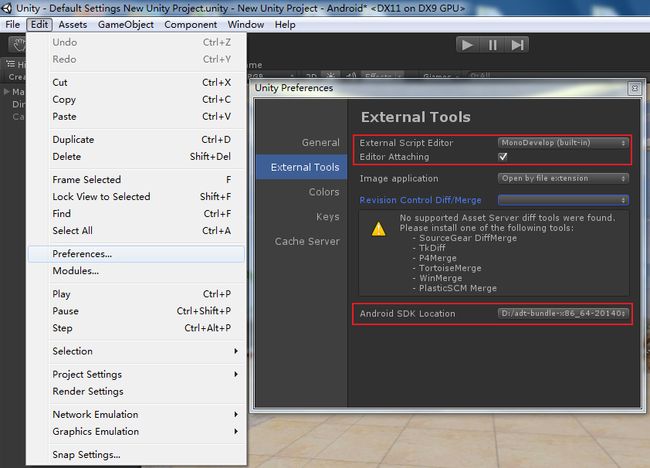Viewport: 650px width, 468px height.
Task: Choose Step in the Edit menu
Action: coord(136,328)
